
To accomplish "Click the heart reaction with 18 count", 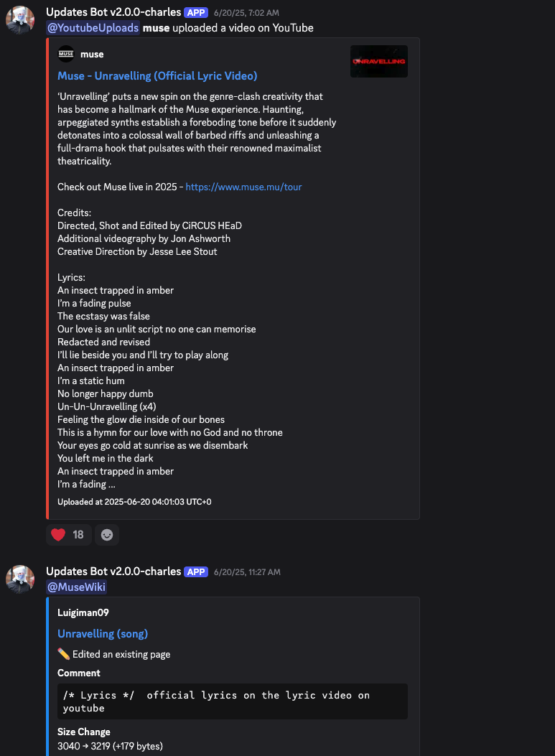I will (68, 535).
